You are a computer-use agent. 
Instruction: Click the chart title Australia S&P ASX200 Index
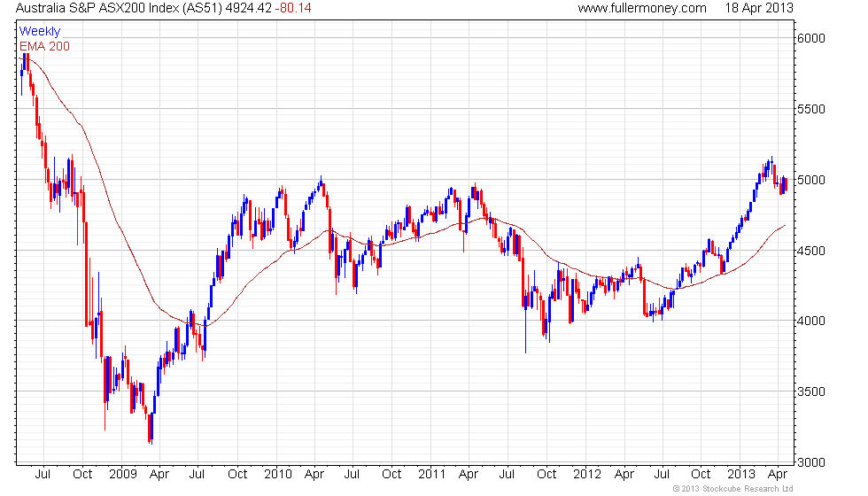click(x=97, y=8)
